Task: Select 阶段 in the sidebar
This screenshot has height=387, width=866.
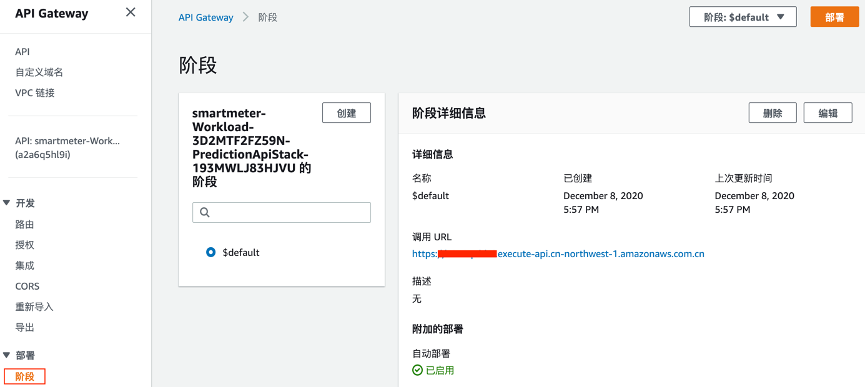Action: [25, 377]
